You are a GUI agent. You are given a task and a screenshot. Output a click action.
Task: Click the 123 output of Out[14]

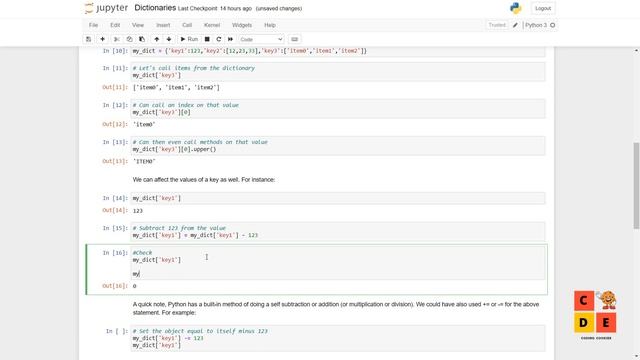[138, 211]
